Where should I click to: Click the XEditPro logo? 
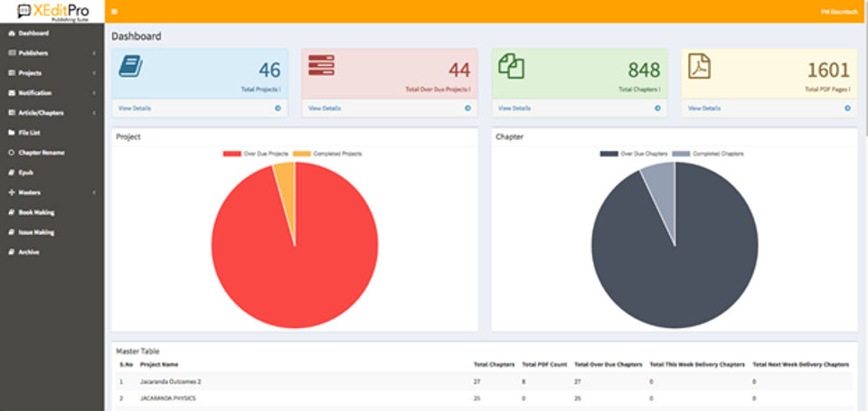[52, 11]
